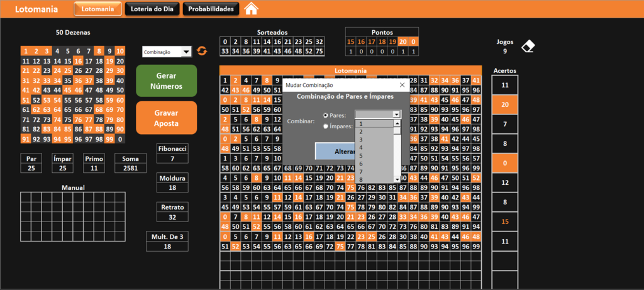This screenshot has width=644, height=290.
Task: Go to the home screen via house icon
Action: coord(251,9)
